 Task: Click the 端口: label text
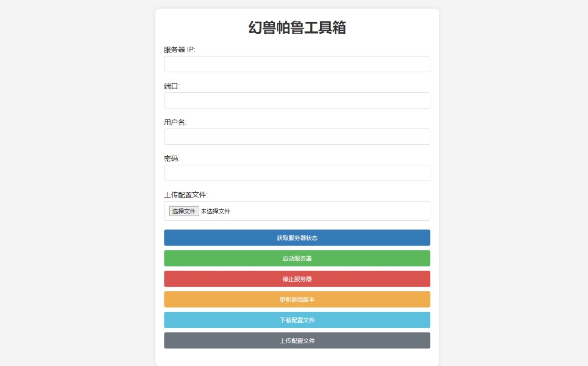point(172,86)
